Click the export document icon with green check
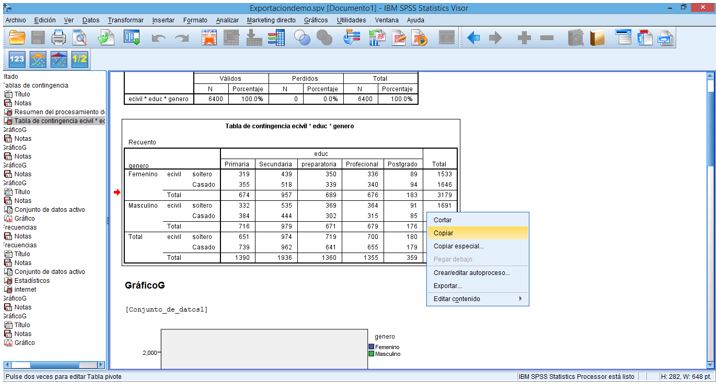Image resolution: width=716 pixels, height=384 pixels. pyautogui.click(x=106, y=37)
